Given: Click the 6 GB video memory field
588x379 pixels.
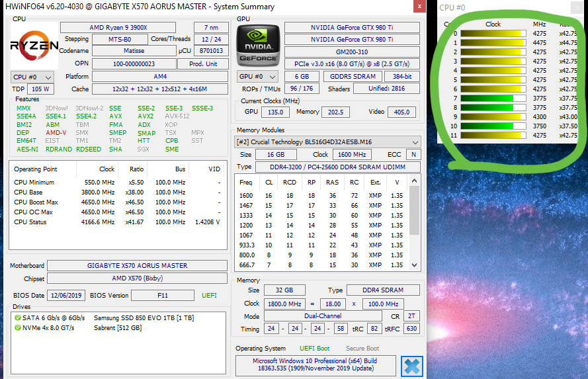Looking at the screenshot, I should pyautogui.click(x=302, y=77).
